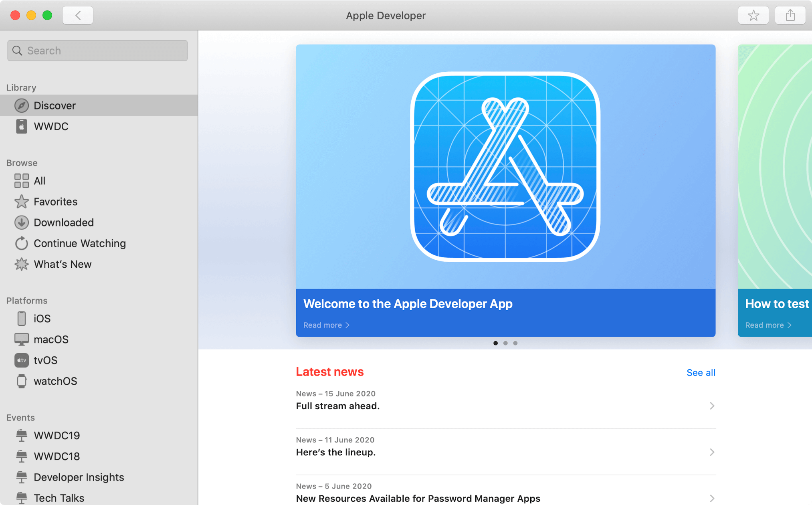
Task: Click the share icon in title bar
Action: pyautogui.click(x=790, y=16)
